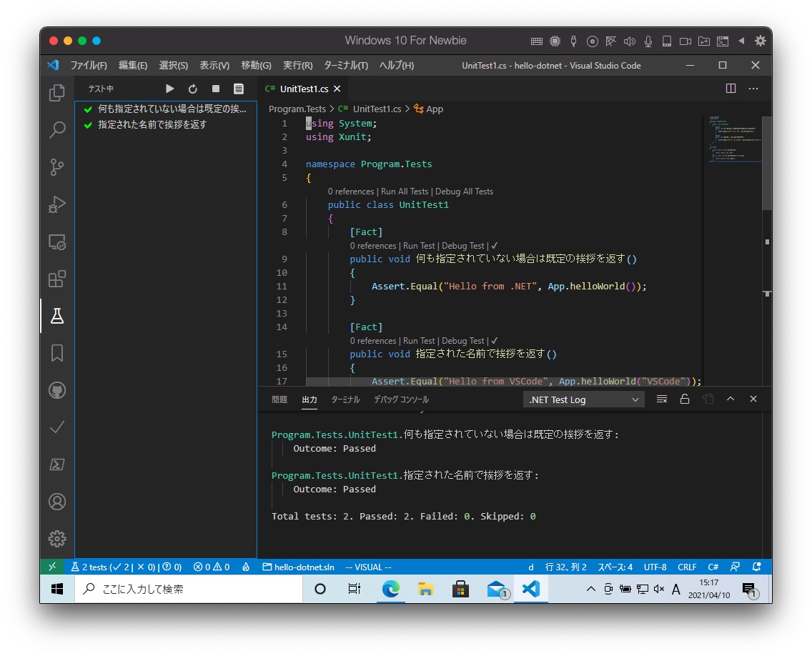
Task: Open the Source Control view
Action: [x=57, y=167]
